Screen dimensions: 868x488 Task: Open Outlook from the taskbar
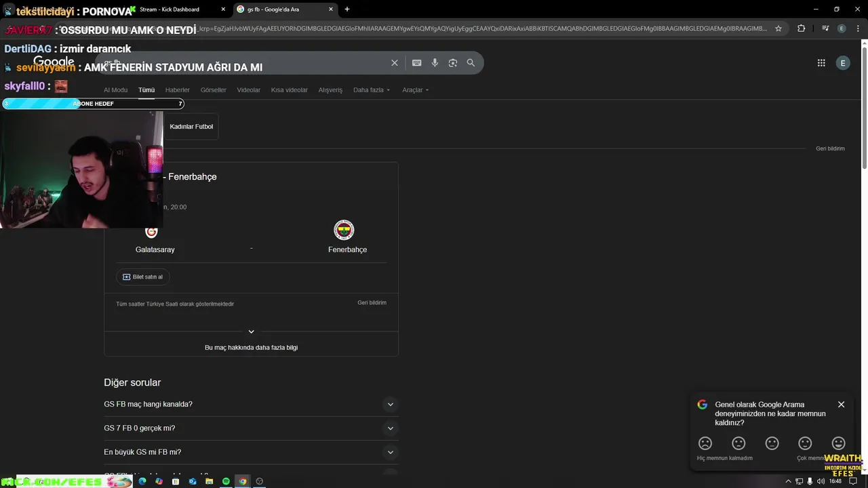pos(193,481)
